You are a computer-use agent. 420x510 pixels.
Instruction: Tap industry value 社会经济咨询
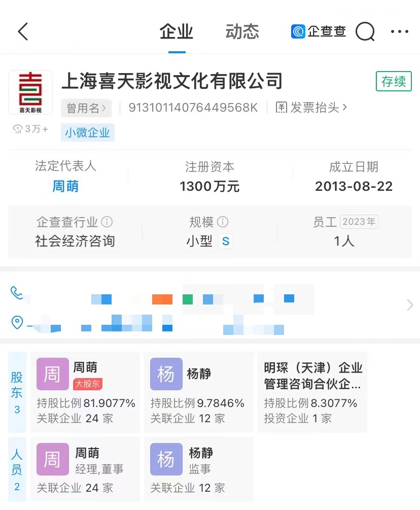pyautogui.click(x=75, y=242)
